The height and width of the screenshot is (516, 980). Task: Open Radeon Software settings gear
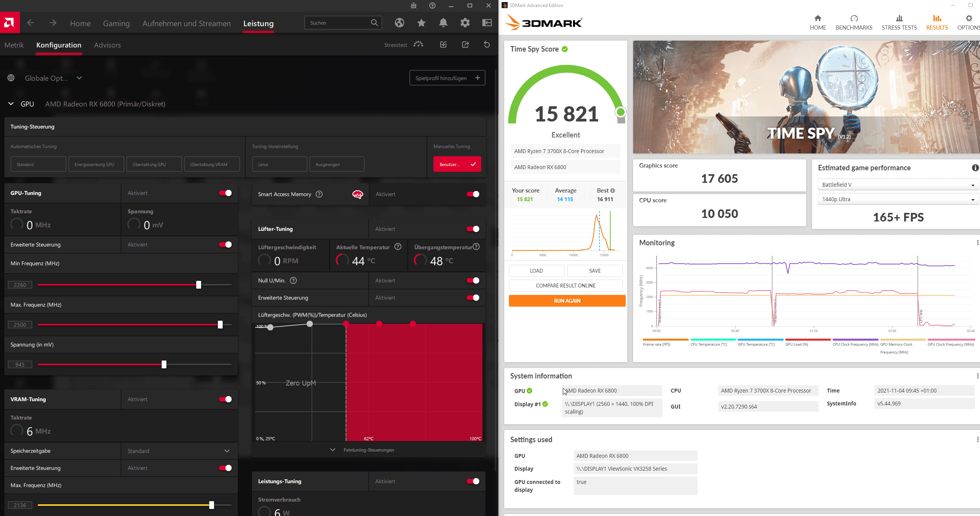465,23
